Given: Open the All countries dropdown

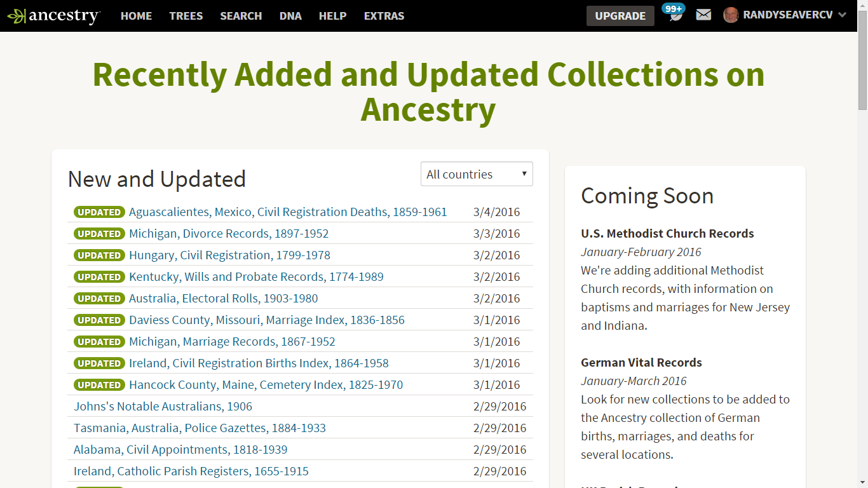Looking at the screenshot, I should click(x=477, y=174).
